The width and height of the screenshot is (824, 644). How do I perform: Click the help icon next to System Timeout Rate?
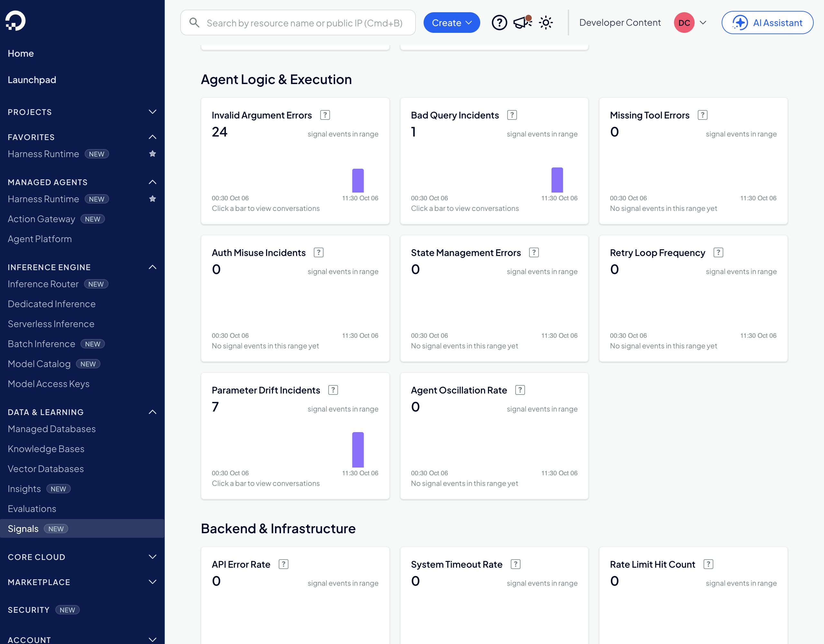(x=515, y=564)
